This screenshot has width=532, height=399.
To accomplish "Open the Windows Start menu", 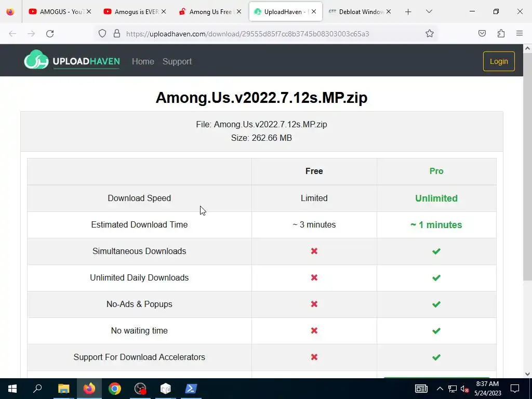I will coord(12,389).
